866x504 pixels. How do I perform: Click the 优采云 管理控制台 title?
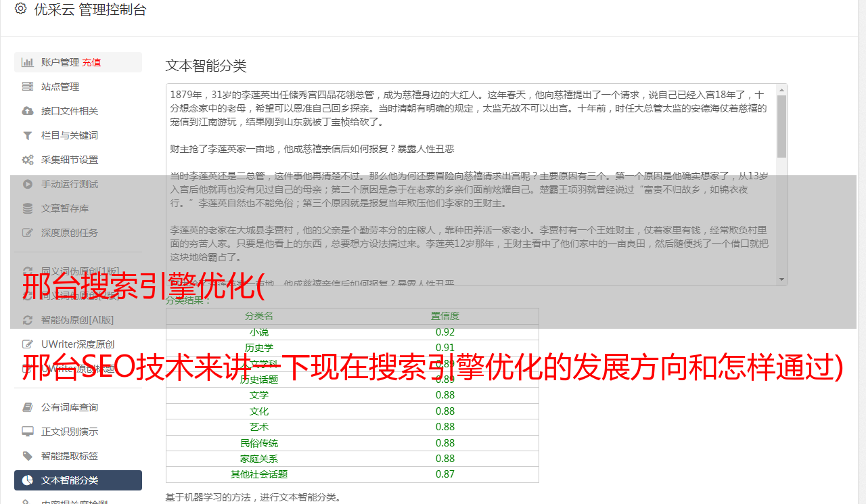pos(90,9)
